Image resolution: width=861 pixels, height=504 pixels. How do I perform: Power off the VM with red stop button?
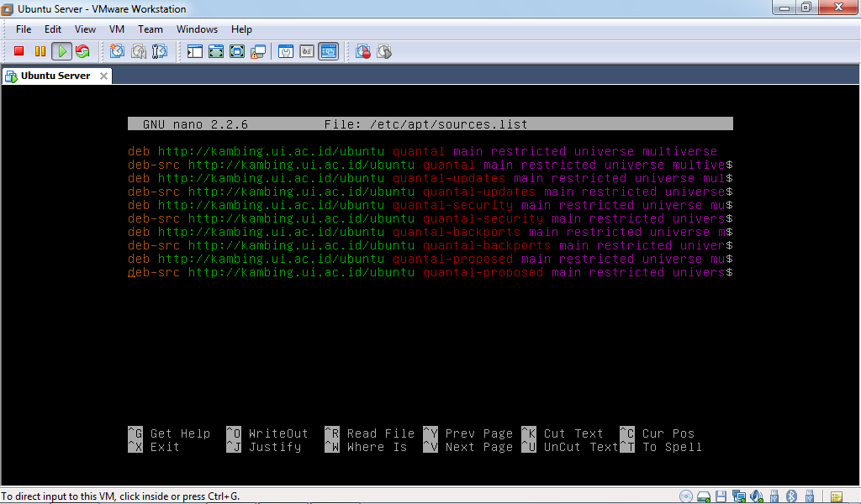18,51
